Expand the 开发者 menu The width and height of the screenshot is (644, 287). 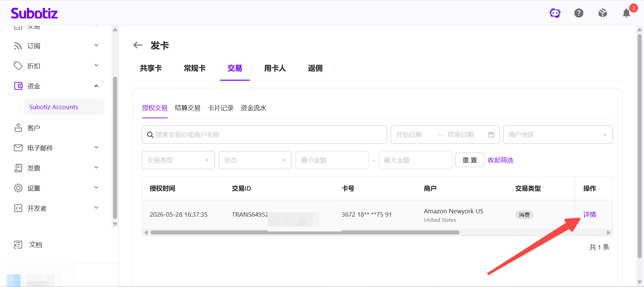[x=96, y=208]
